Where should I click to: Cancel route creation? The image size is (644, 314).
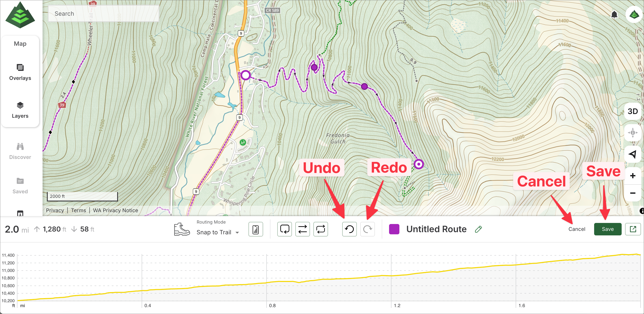click(577, 229)
